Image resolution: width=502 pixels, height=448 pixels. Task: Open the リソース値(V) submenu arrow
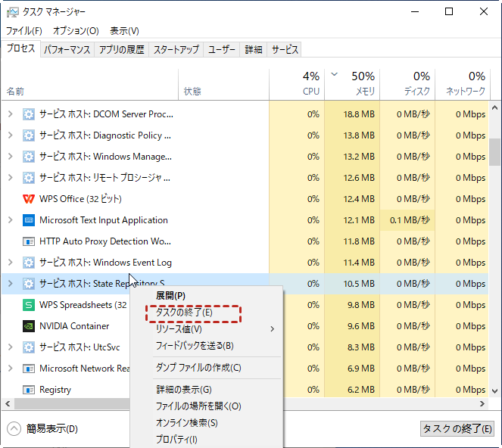272,329
